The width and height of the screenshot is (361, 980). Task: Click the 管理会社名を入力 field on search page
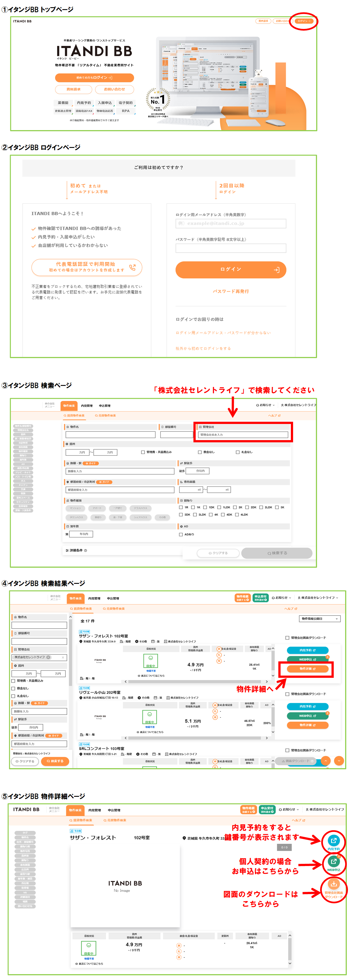point(243,435)
